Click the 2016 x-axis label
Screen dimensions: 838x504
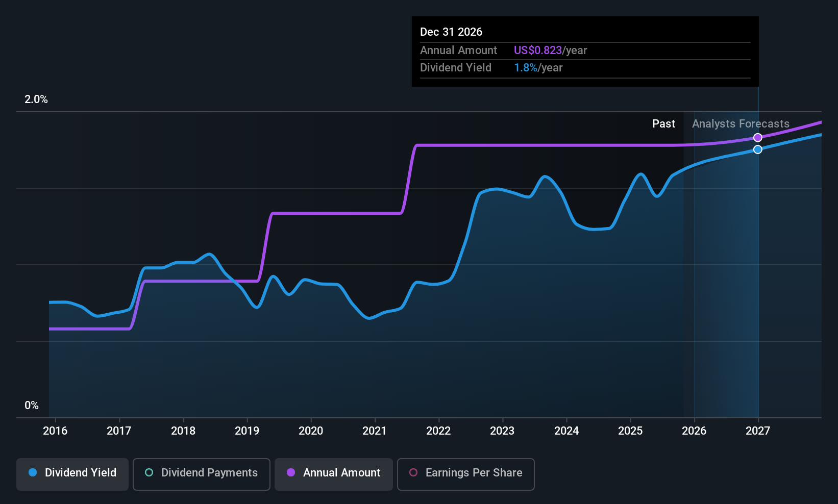[x=55, y=431]
